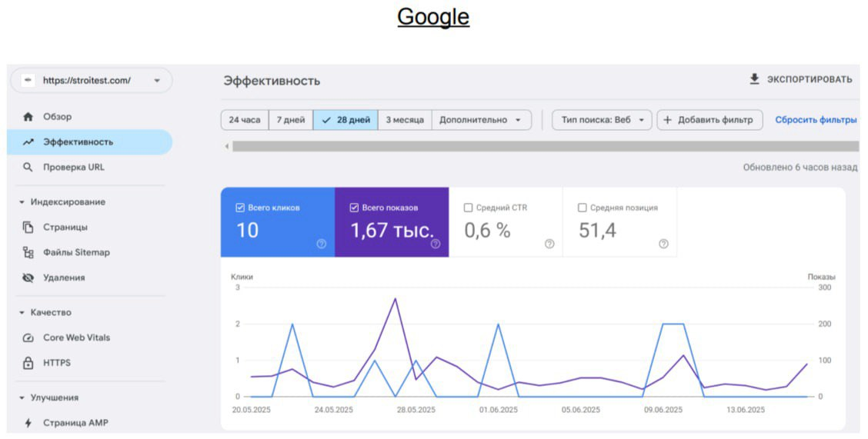The image size is (868, 439).
Task: Click the Средняя позиция value 51,4
Action: (597, 230)
